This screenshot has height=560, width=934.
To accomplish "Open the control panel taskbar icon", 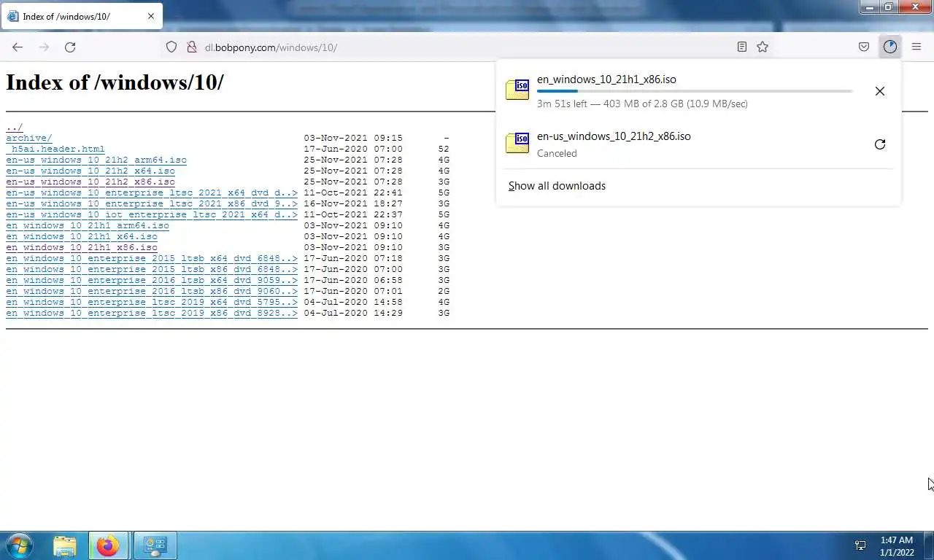I will [x=155, y=545].
